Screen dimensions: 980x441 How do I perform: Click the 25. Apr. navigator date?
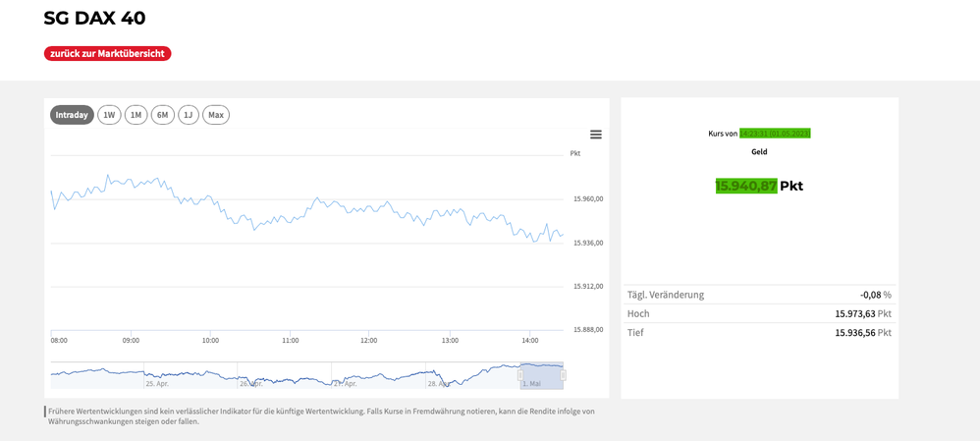(x=157, y=383)
